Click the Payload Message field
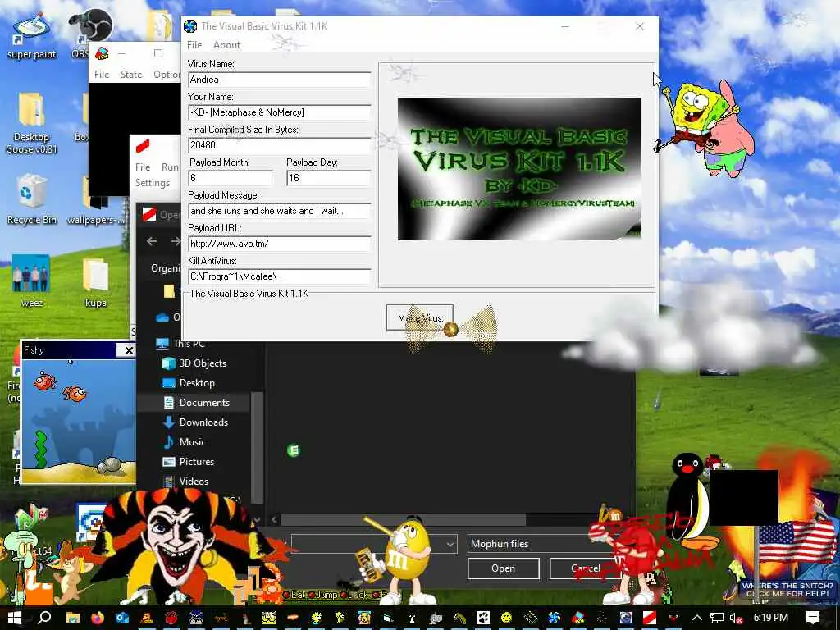This screenshot has height=630, width=840. click(280, 211)
